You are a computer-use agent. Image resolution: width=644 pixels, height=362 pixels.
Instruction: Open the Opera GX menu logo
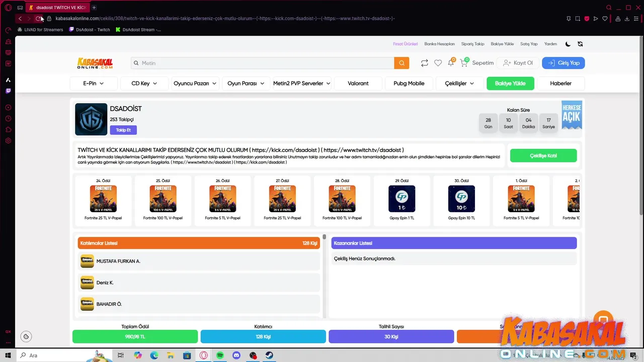click(8, 8)
